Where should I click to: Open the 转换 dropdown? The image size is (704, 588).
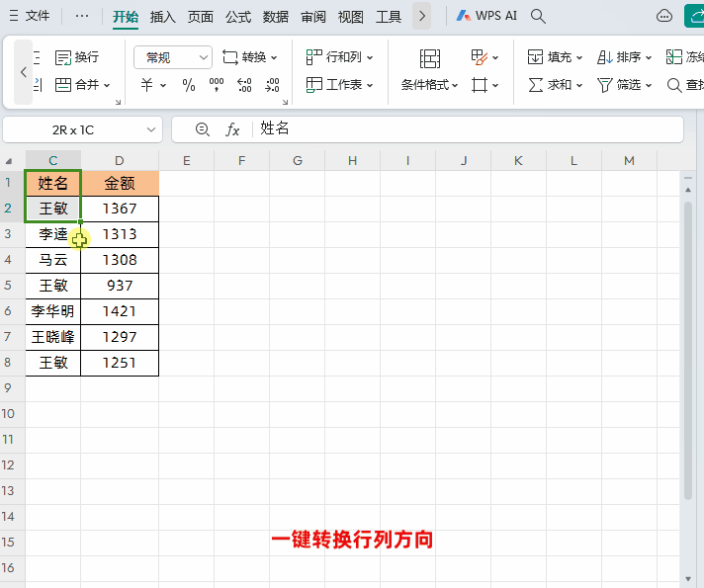point(250,57)
